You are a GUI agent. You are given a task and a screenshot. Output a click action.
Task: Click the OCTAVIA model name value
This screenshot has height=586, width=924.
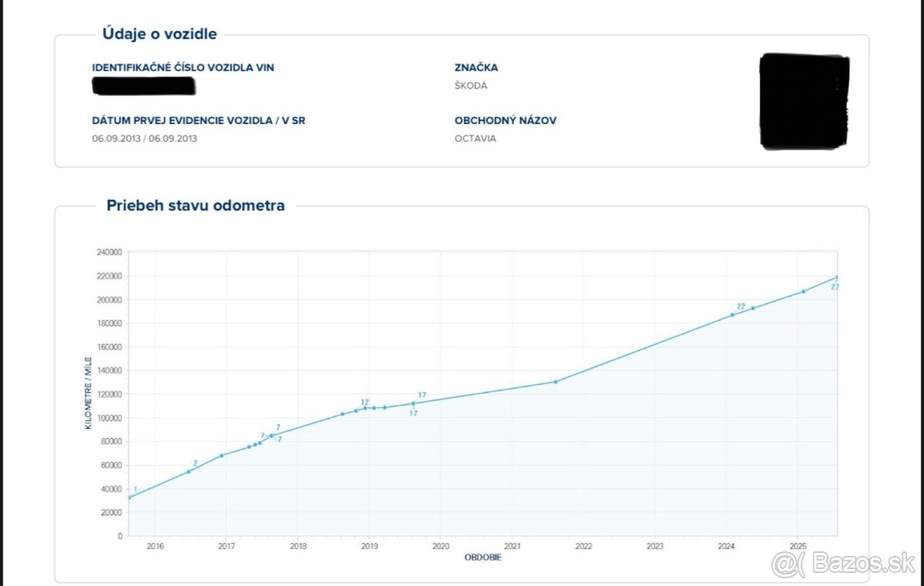tap(475, 139)
